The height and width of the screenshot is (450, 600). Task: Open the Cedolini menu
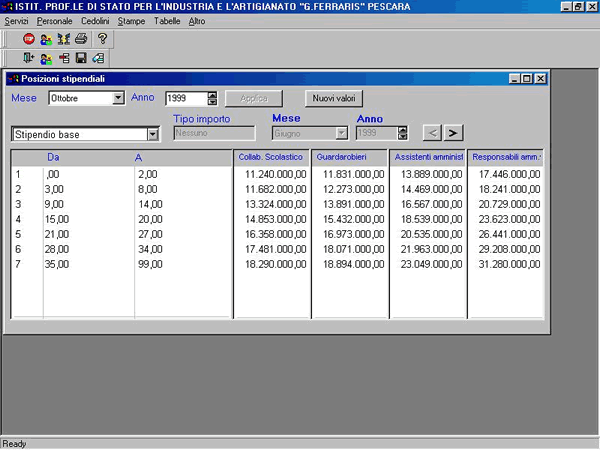[x=95, y=21]
